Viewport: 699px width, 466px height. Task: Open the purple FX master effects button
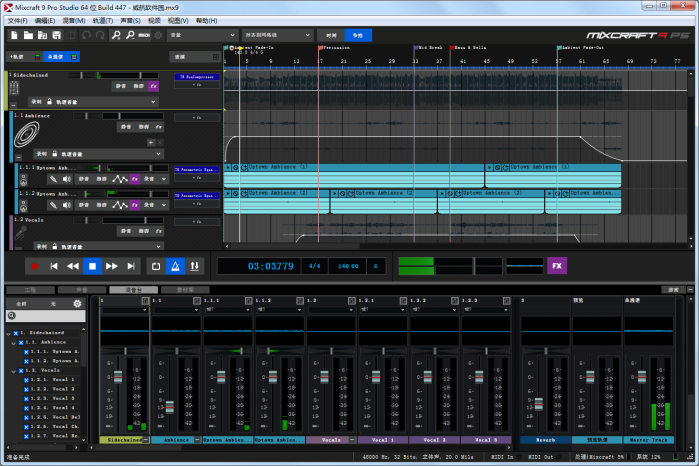coord(557,266)
